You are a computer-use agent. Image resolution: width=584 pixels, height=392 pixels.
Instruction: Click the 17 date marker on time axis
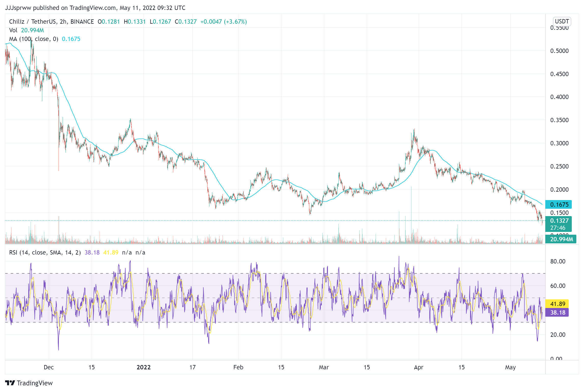pyautogui.click(x=192, y=367)
